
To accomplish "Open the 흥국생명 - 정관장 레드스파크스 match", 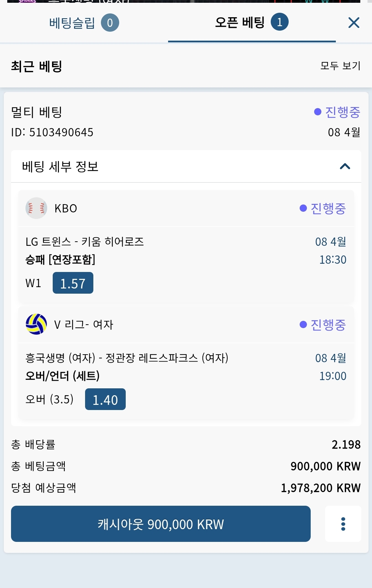I will pyautogui.click(x=127, y=358).
